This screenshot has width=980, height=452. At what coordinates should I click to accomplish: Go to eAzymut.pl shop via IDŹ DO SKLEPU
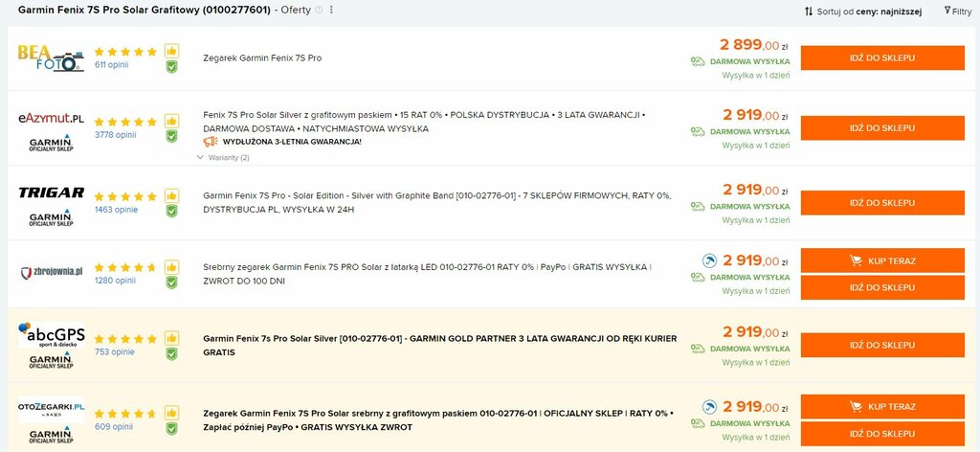tap(882, 128)
